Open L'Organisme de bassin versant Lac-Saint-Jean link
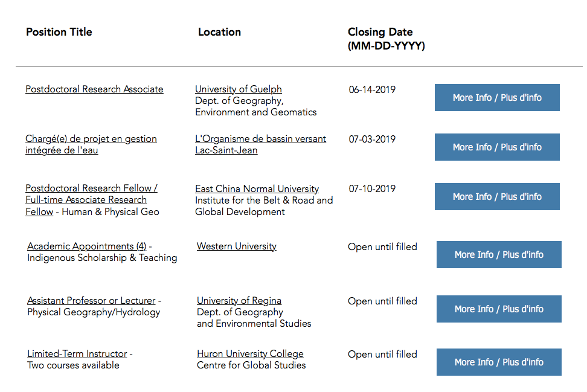 click(260, 144)
